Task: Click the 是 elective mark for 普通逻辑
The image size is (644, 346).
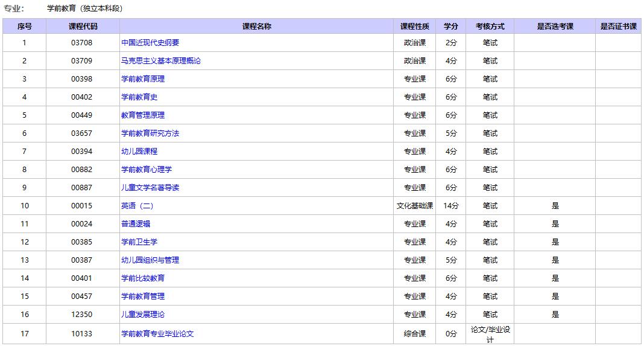Action: (555, 224)
